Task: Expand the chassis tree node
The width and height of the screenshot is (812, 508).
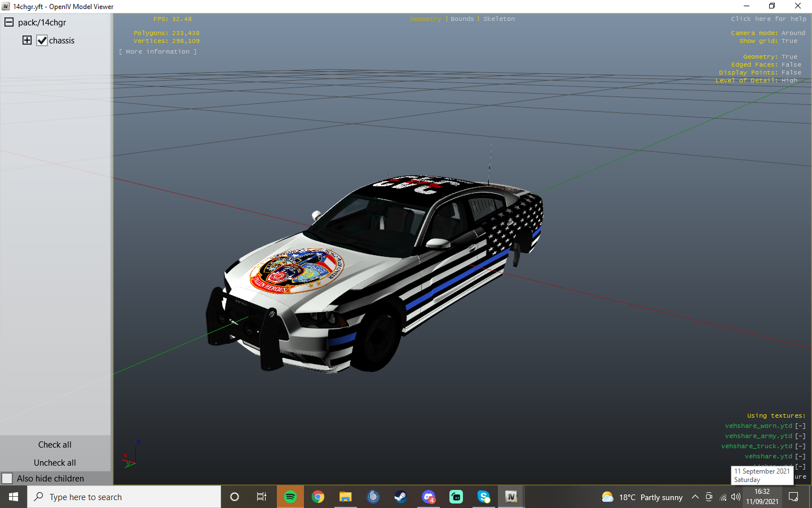Action: 27,40
